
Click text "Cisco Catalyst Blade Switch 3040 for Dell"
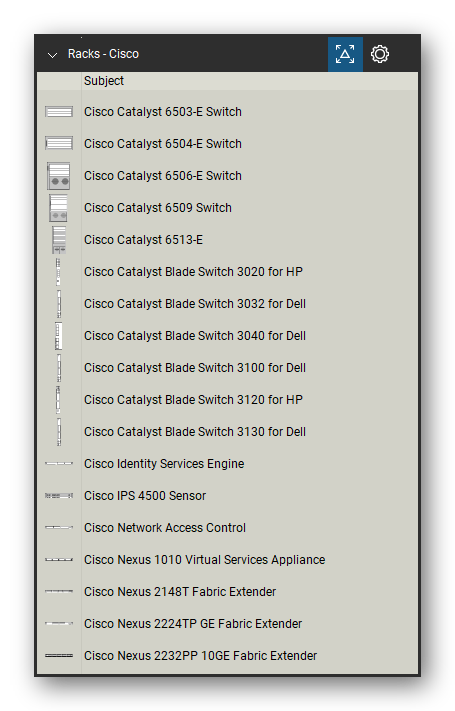coord(195,336)
